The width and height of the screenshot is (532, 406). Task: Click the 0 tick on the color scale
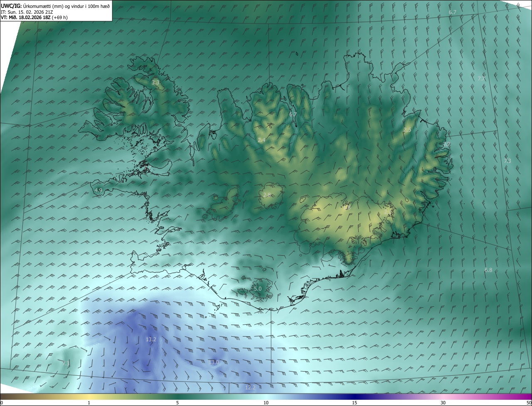pos(2,403)
